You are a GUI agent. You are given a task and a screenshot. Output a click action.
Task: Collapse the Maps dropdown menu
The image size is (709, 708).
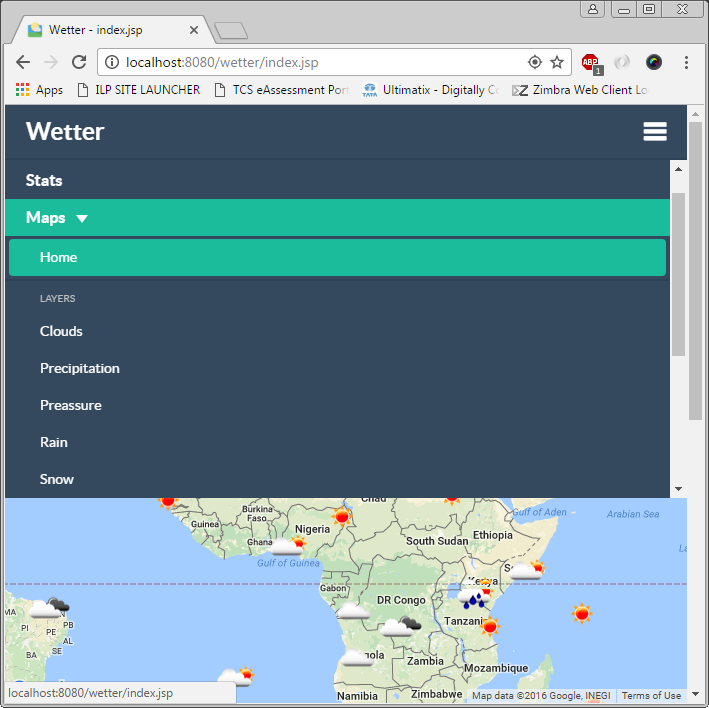pyautogui.click(x=57, y=218)
